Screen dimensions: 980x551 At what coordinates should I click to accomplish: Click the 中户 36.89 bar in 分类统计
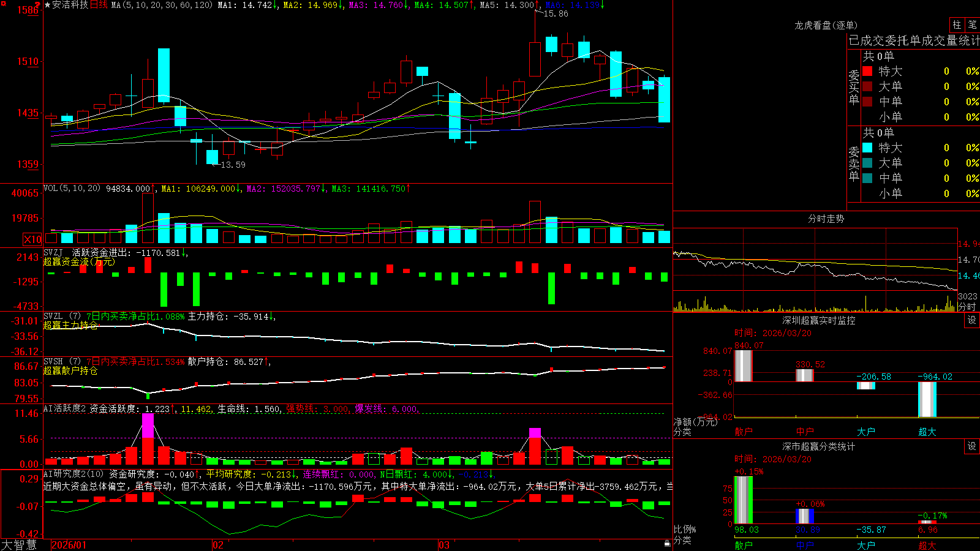tap(804, 516)
